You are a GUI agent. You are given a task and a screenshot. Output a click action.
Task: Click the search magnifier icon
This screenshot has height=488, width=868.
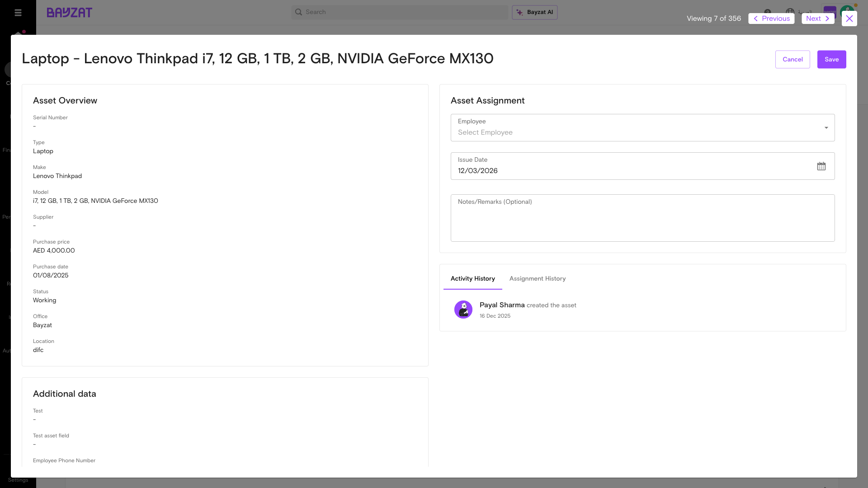(298, 12)
